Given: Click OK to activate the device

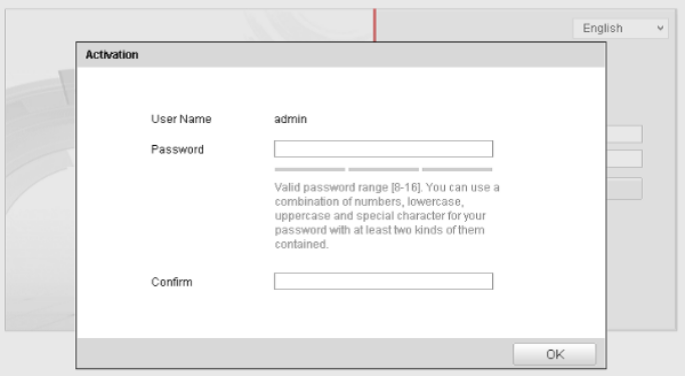Looking at the screenshot, I should click(x=554, y=354).
